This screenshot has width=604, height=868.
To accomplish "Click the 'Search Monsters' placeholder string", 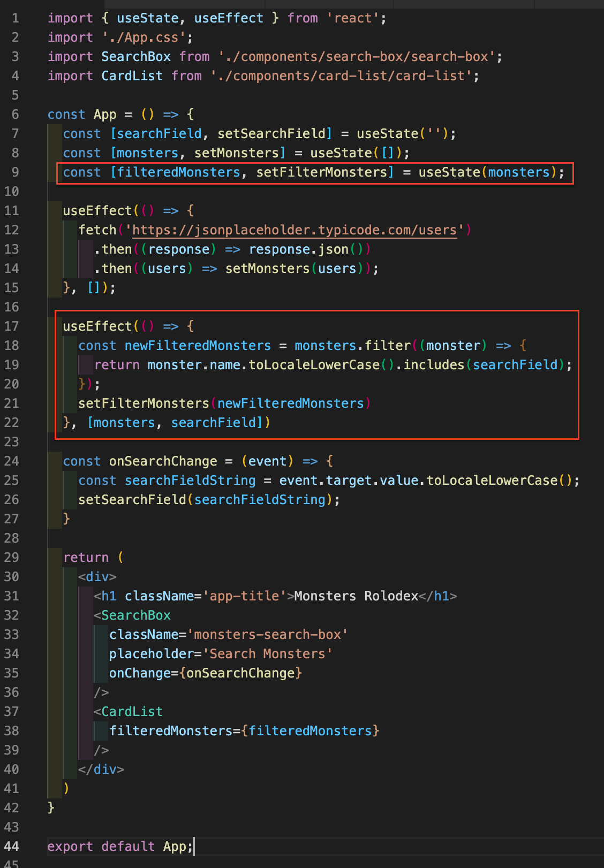I will click(x=268, y=654).
